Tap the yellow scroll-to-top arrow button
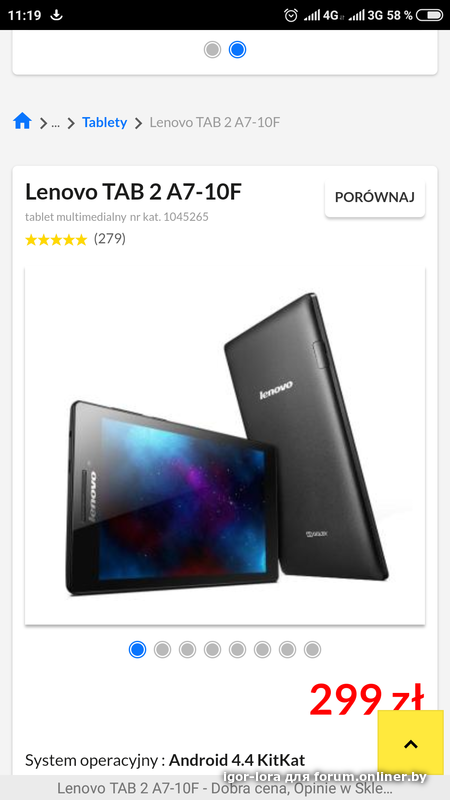Screen dimensions: 450x800 coord(411,743)
